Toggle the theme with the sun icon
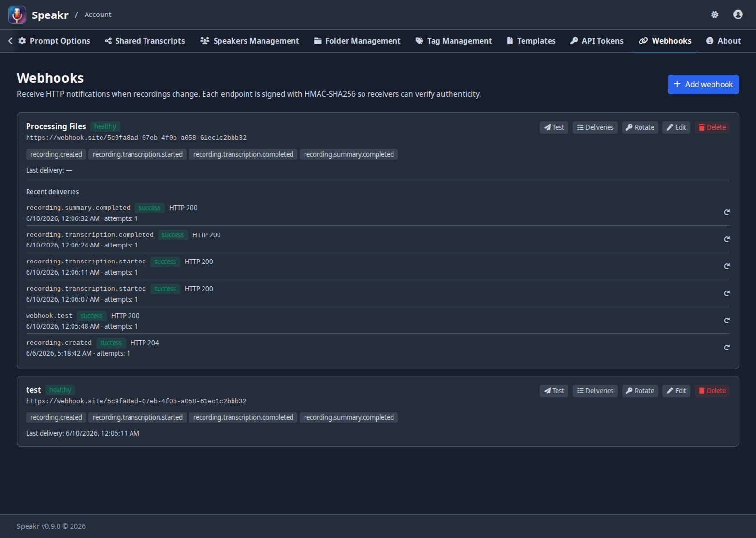The height and width of the screenshot is (538, 756). pyautogui.click(x=714, y=15)
